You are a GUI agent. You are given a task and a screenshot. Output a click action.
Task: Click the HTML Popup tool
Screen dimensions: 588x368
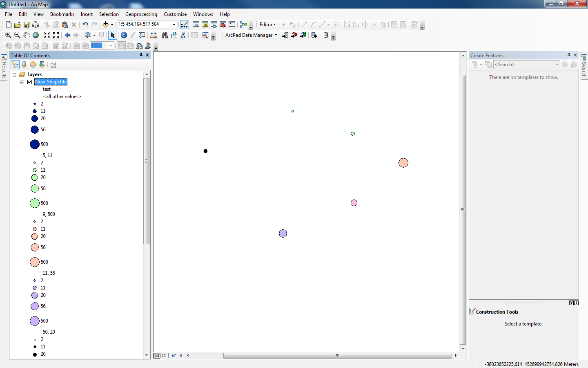coord(142,35)
